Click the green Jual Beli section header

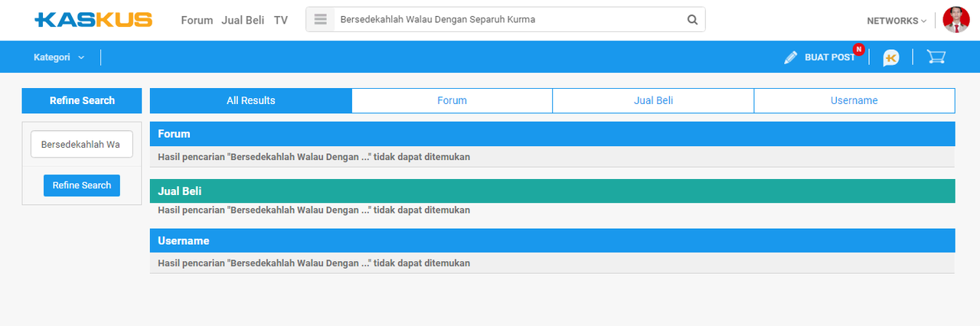tap(553, 191)
